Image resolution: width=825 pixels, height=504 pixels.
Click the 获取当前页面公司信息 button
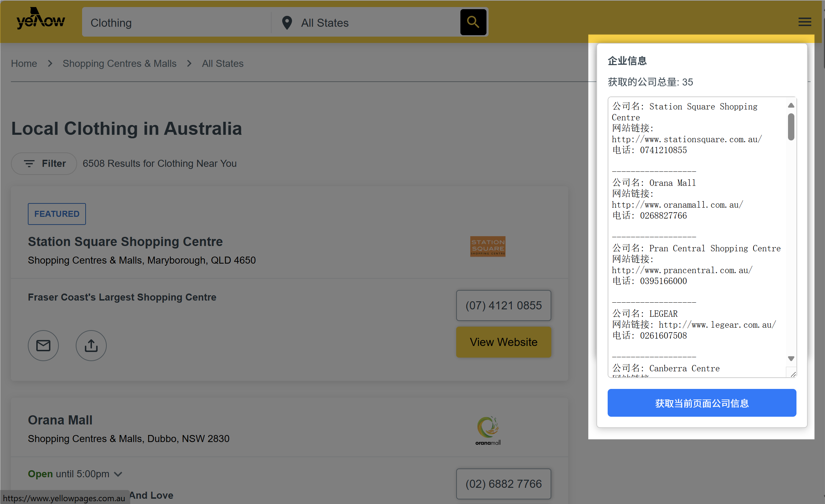pos(702,403)
